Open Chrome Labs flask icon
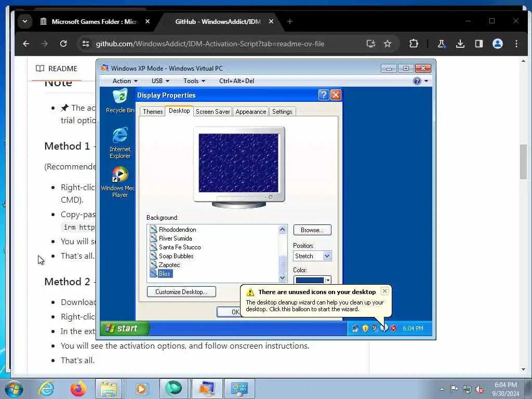532x399 pixels. click(442, 44)
